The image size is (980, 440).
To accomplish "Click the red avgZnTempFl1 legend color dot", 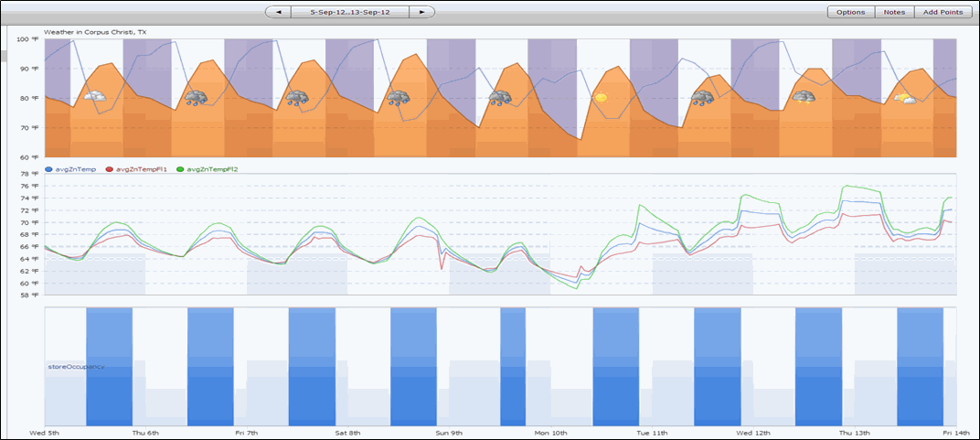I will coord(110,169).
